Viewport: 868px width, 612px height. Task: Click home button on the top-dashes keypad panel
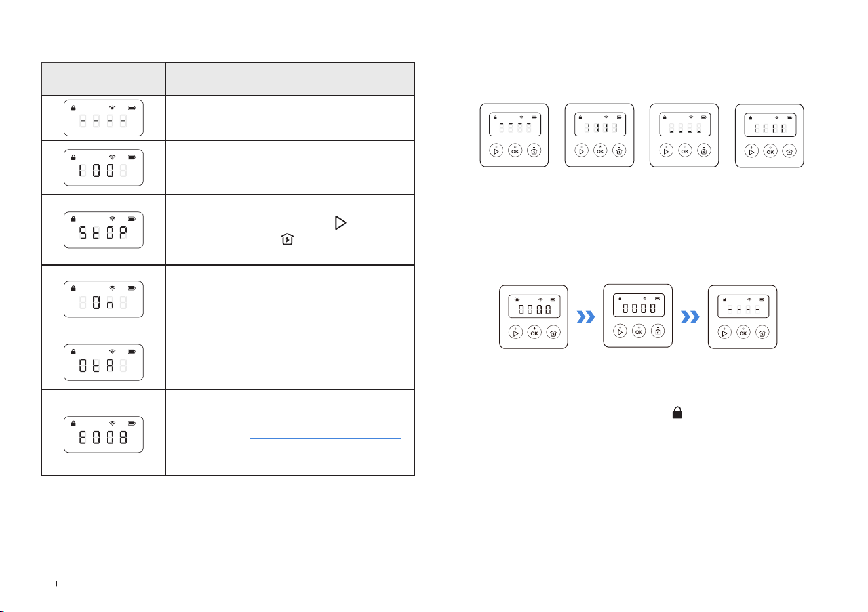point(534,152)
